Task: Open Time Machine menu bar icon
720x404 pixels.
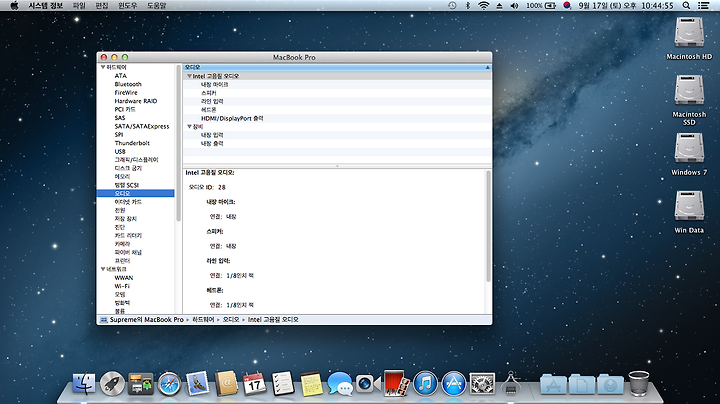Action: 452,6
